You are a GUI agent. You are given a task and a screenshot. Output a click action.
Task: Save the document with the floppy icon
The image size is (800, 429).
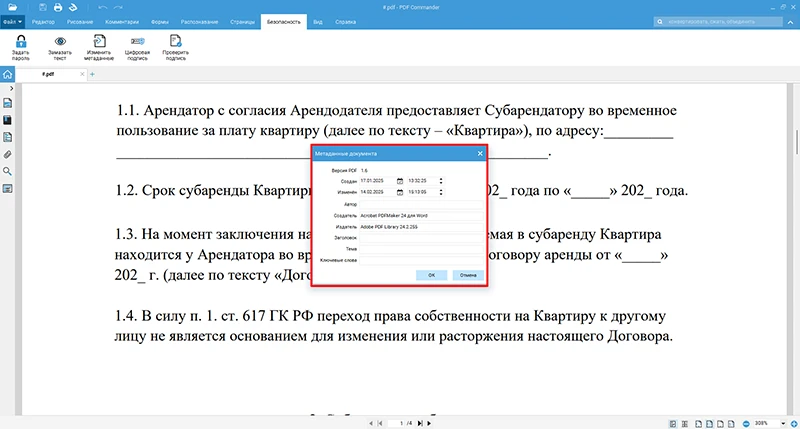click(43, 7)
